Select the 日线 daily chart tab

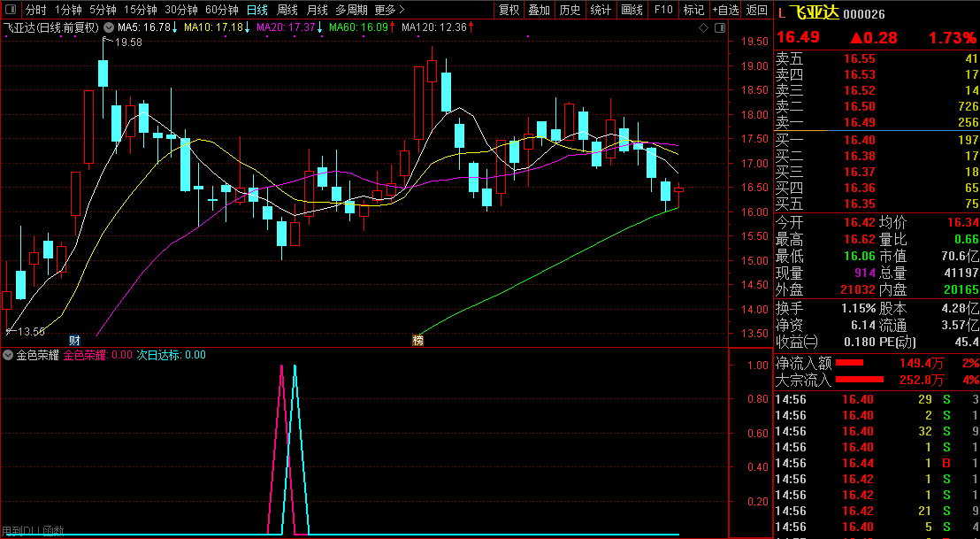click(x=256, y=10)
